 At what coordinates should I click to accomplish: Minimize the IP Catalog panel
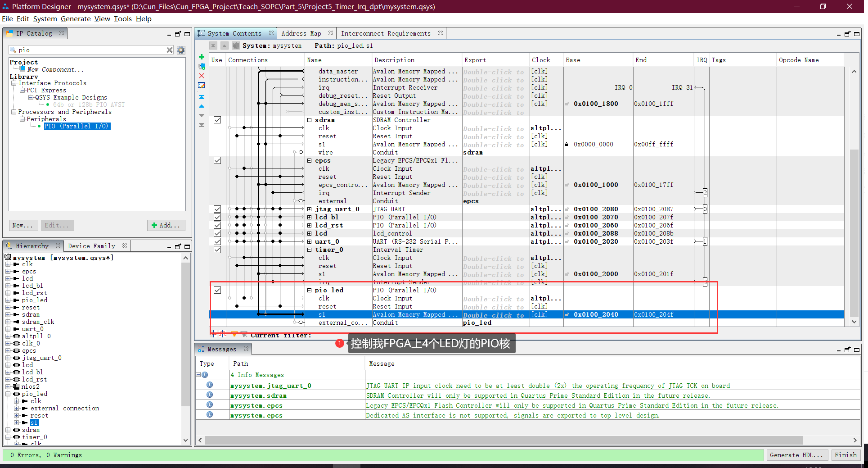point(169,34)
